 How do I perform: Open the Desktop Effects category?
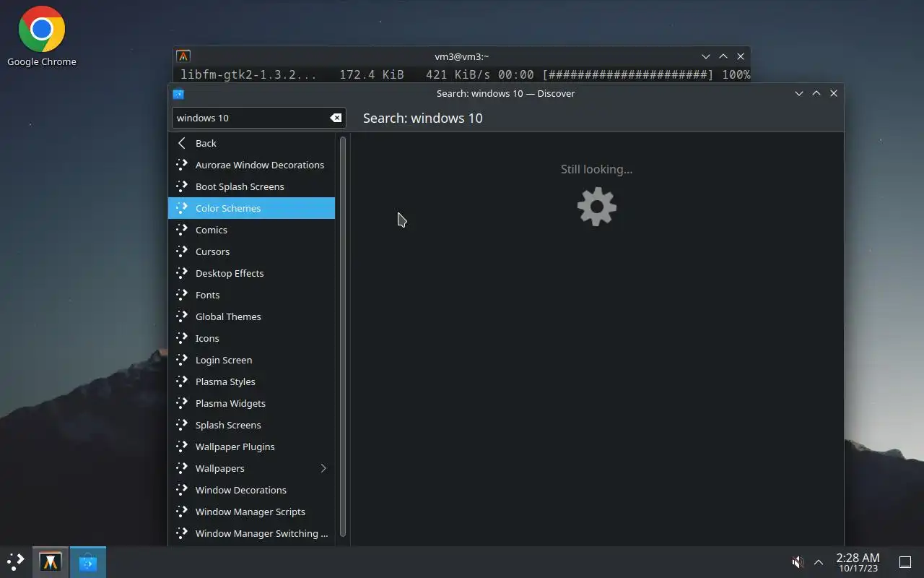coord(251,273)
